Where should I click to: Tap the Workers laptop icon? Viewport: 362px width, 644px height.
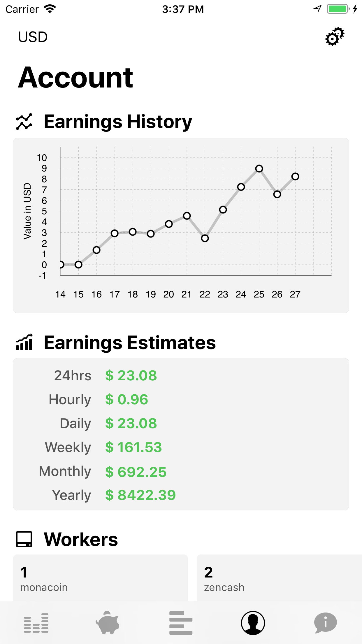pyautogui.click(x=24, y=539)
